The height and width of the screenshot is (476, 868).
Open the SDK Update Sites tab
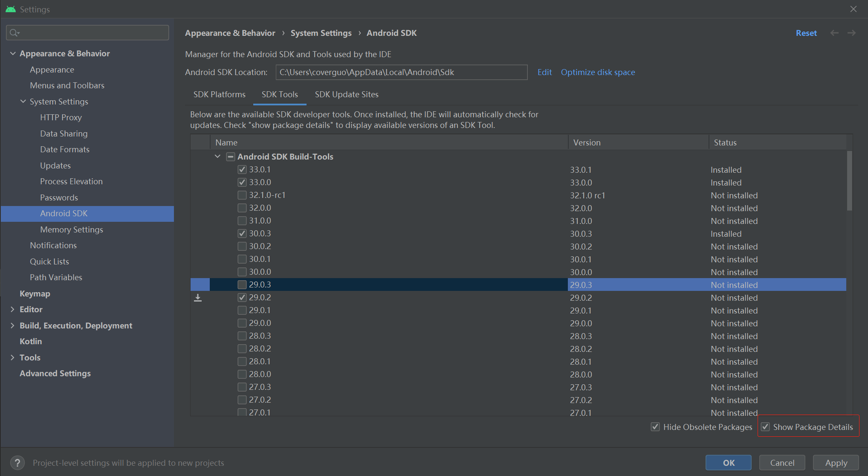(x=346, y=94)
